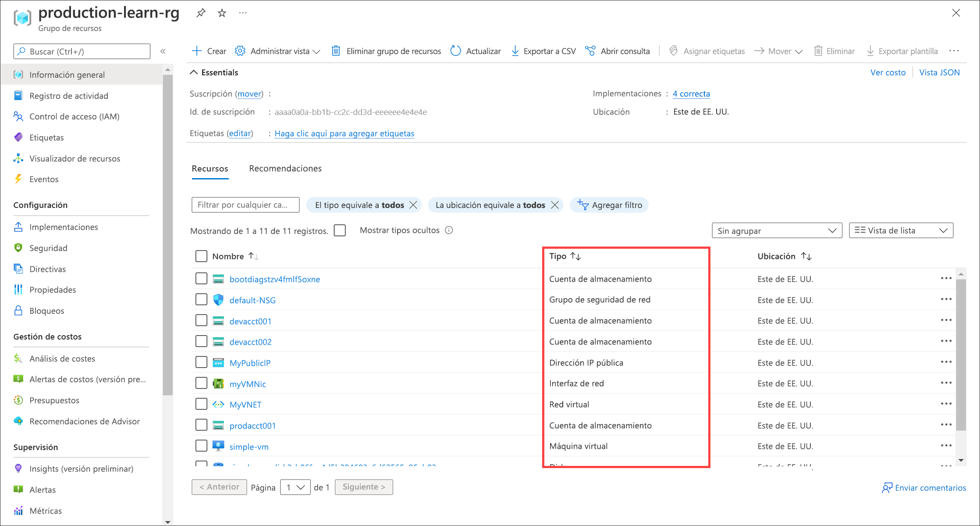This screenshot has width=980, height=526.
Task: Click the Abrir consulta query icon
Action: [590, 51]
